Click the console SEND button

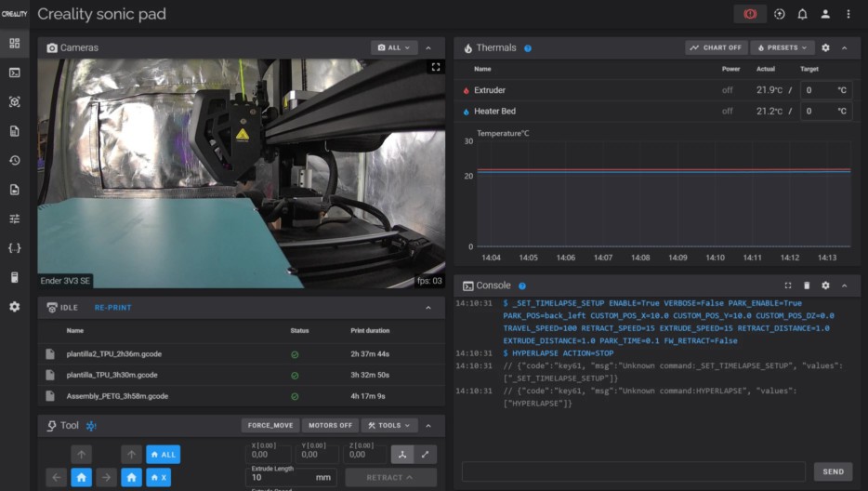pyautogui.click(x=833, y=471)
